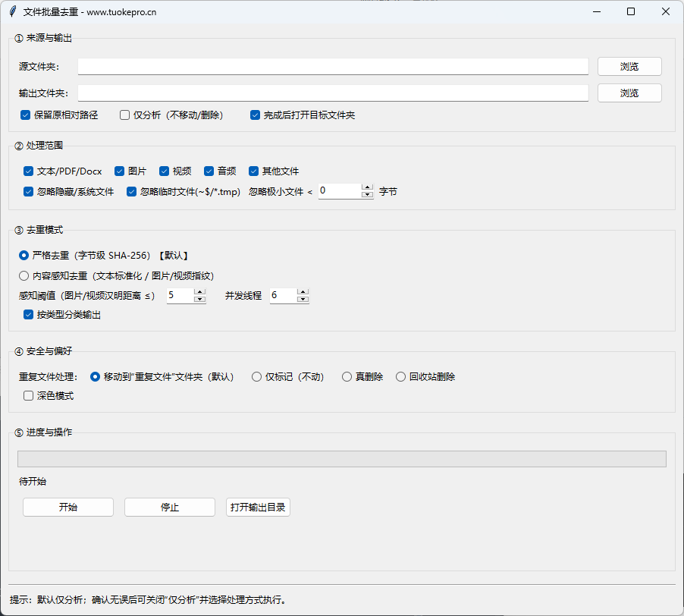Enable 深色模式 dark mode
The height and width of the screenshot is (616, 684).
28,395
